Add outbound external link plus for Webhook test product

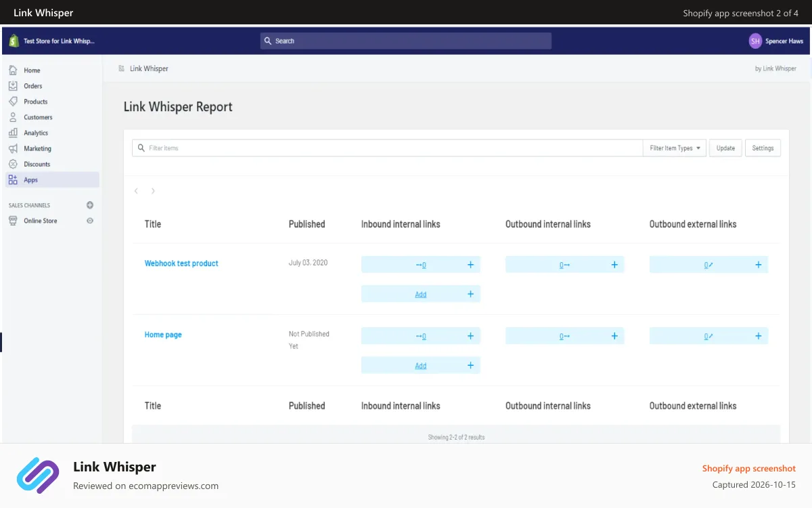tap(759, 265)
